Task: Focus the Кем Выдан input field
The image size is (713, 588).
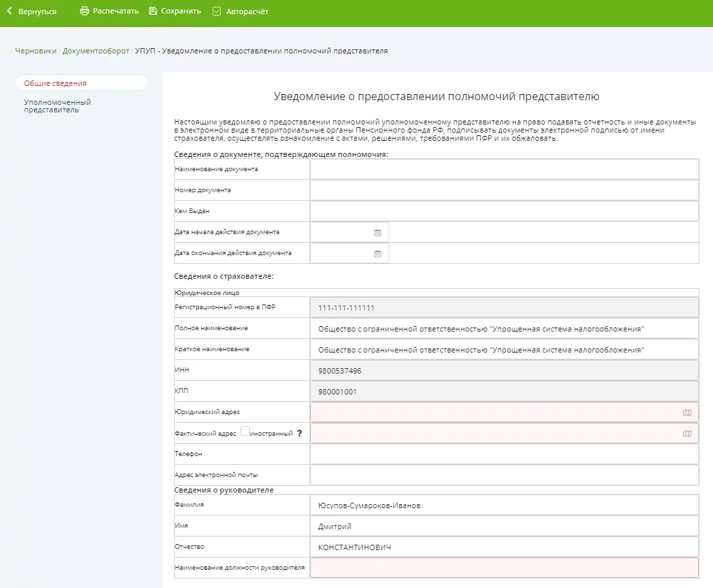Action: [x=504, y=211]
